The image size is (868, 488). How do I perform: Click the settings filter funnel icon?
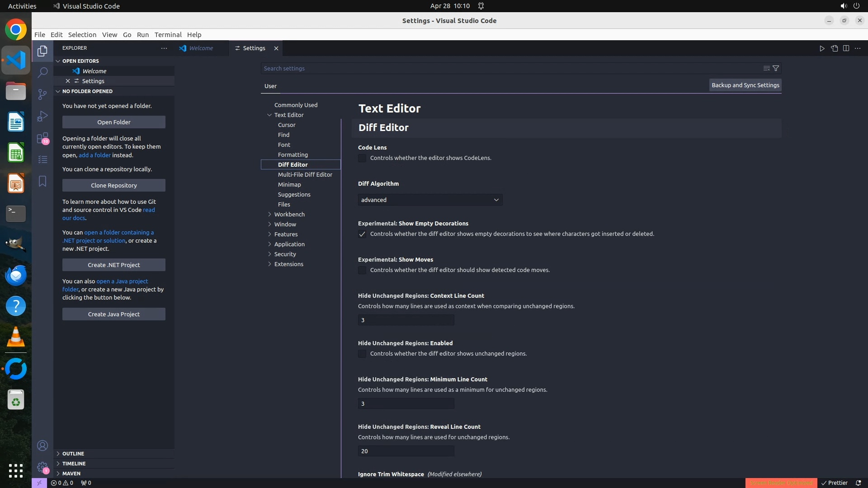[776, 68]
